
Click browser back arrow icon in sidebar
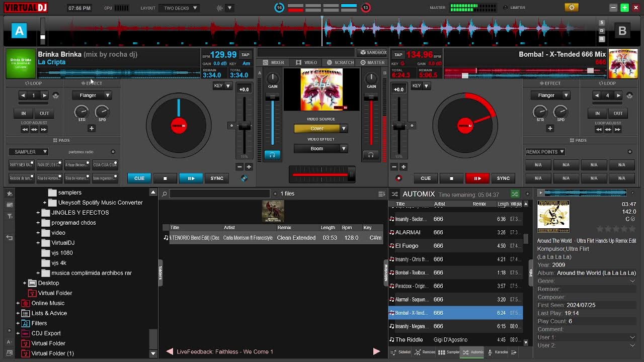pos(10,237)
